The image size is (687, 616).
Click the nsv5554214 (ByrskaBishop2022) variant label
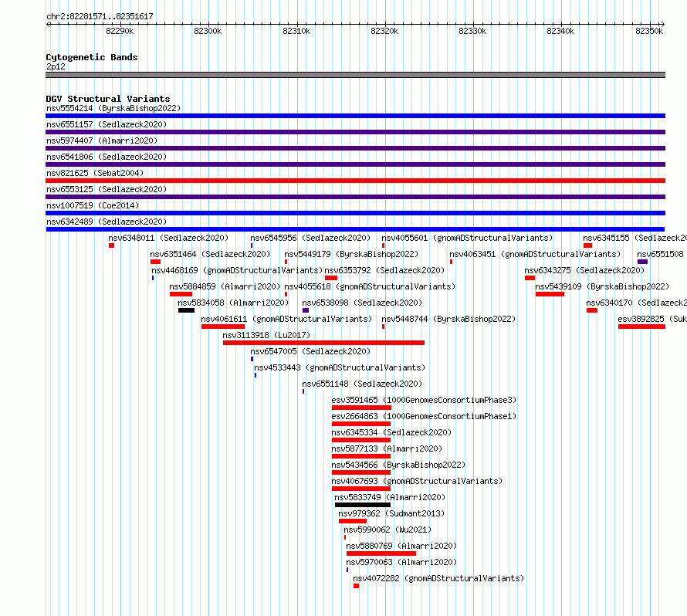coord(113,108)
